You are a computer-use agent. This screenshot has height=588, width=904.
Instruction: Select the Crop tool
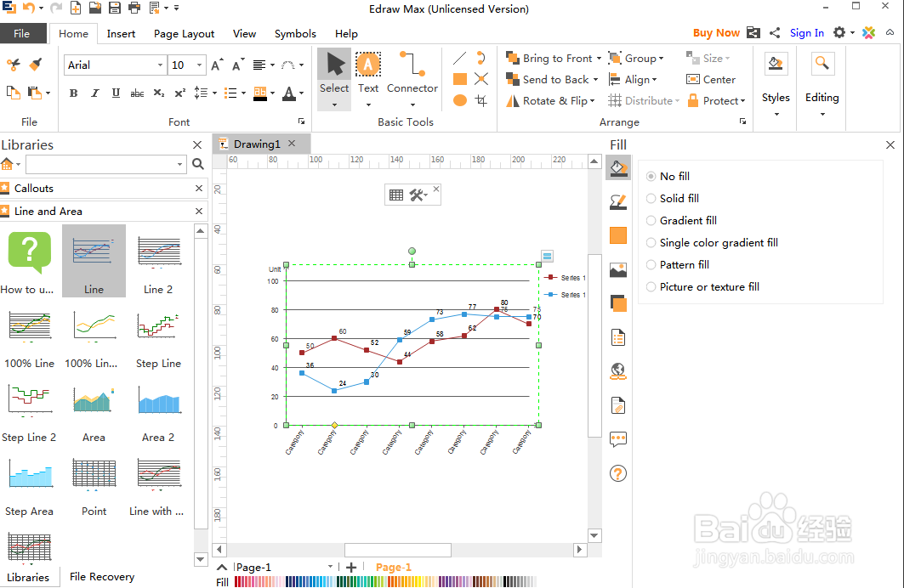tap(481, 101)
